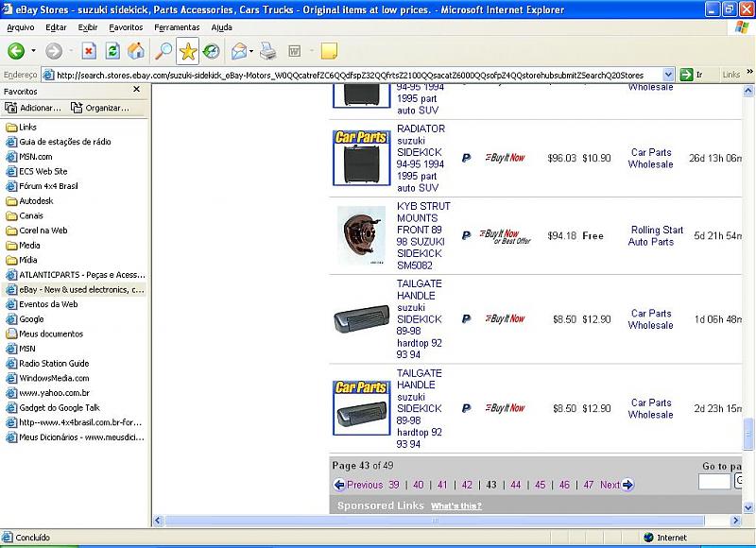Image resolution: width=756 pixels, height=548 pixels.
Task: Go to the Home page icon
Action: [x=136, y=51]
